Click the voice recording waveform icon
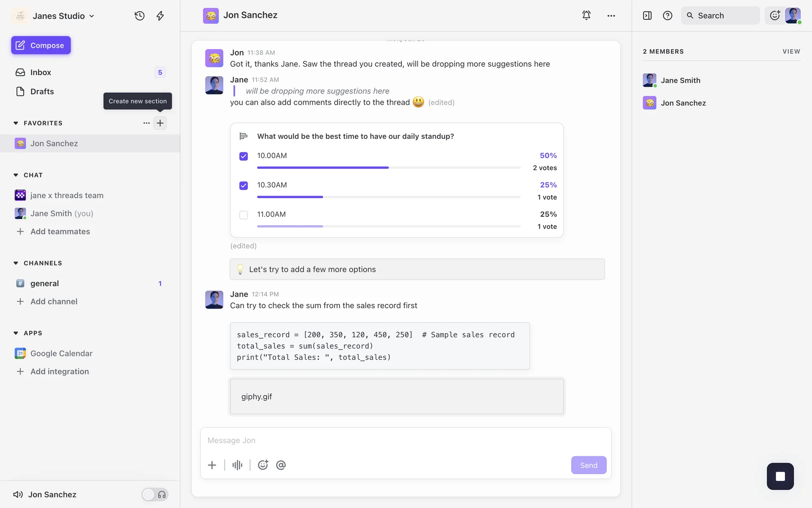This screenshot has width=812, height=508. pyautogui.click(x=237, y=465)
